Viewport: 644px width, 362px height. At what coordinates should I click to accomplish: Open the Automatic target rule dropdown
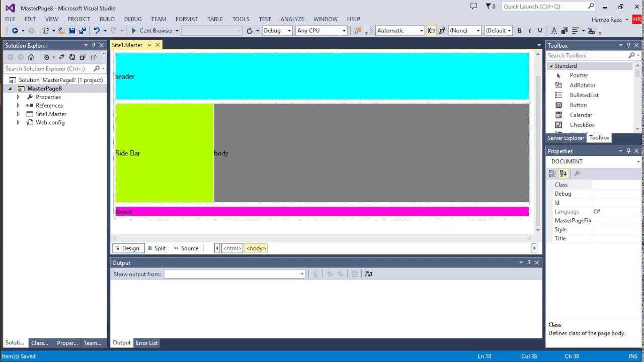tap(400, 31)
